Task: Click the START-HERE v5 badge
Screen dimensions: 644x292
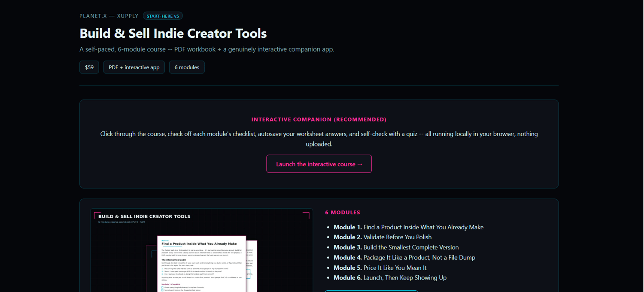Action: (x=163, y=16)
